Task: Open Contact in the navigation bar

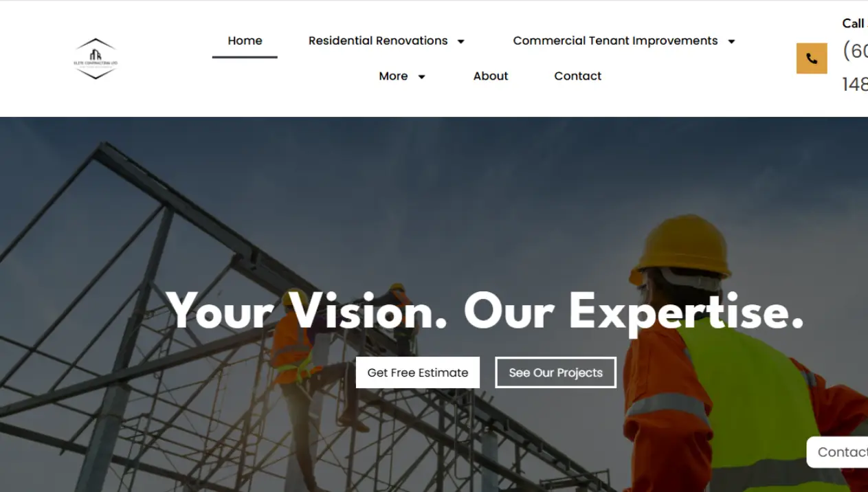Action: coord(578,76)
